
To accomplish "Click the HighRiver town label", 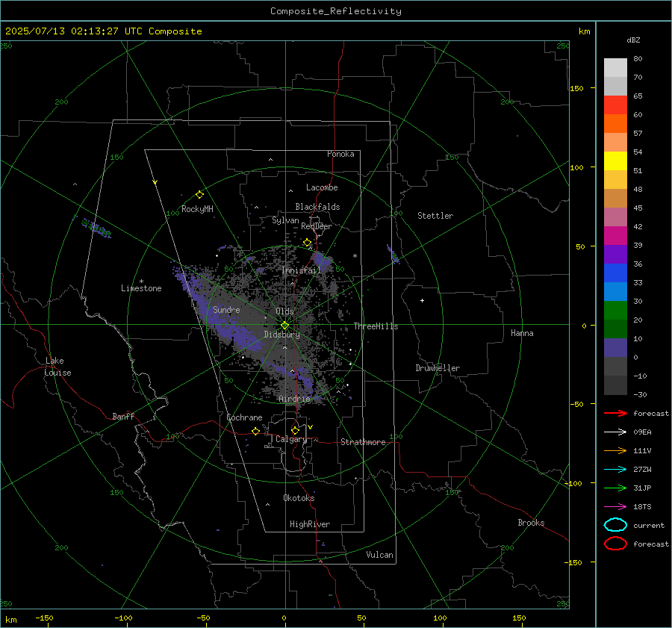I will (310, 524).
